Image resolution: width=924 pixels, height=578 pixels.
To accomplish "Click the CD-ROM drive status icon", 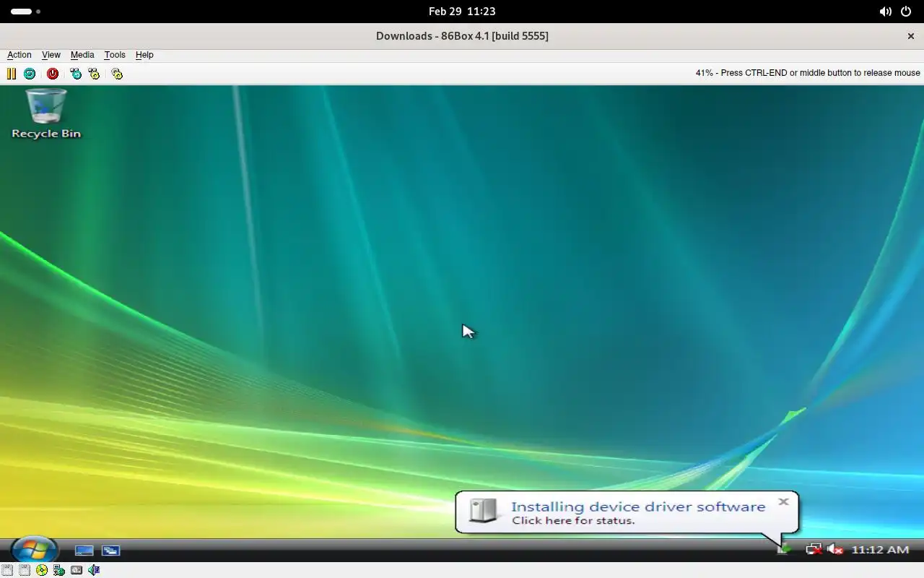I will pyautogui.click(x=42, y=570).
